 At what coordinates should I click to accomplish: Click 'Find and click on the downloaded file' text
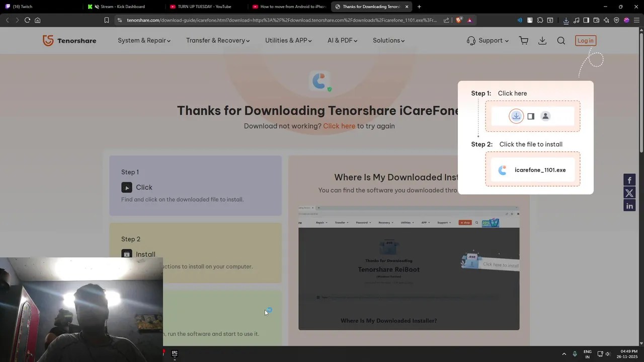click(182, 200)
